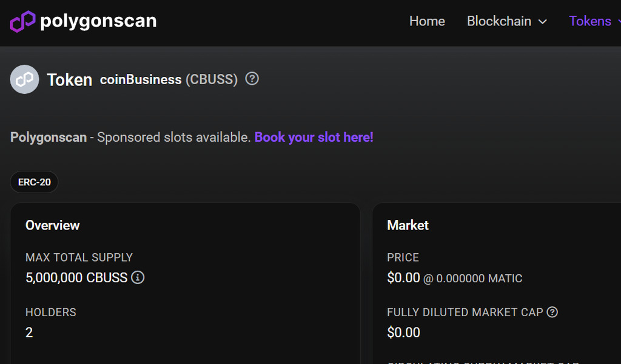The image size is (621, 364).
Task: Expand the Blockchain dropdown menu
Action: click(x=506, y=21)
